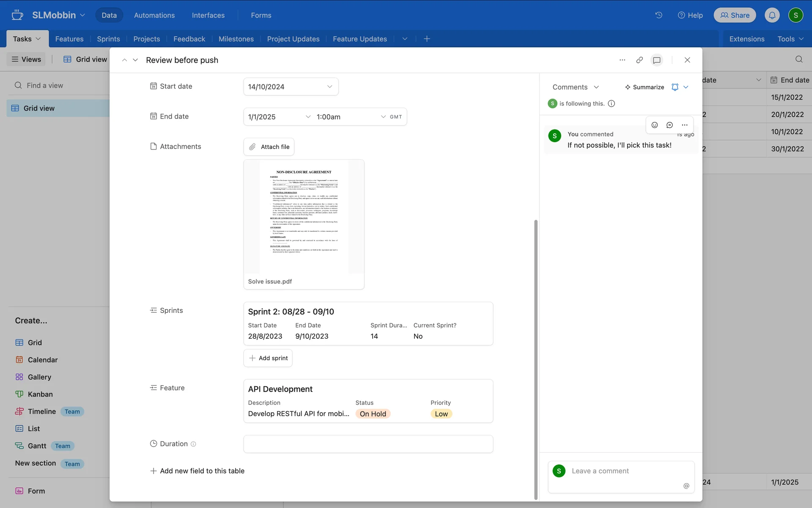Screen dimensions: 812x508
Task: Open the base history clock icon
Action: coord(658,15)
